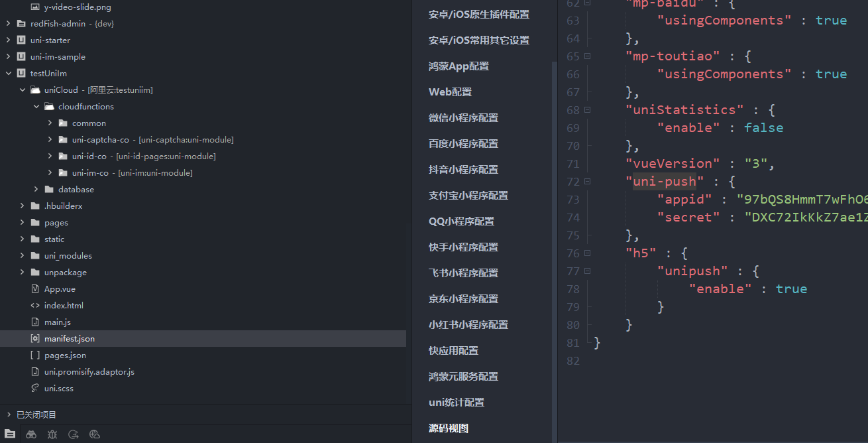The image size is (868, 443).
Task: Click the "vueVersion" key on line 71
Action: [673, 163]
